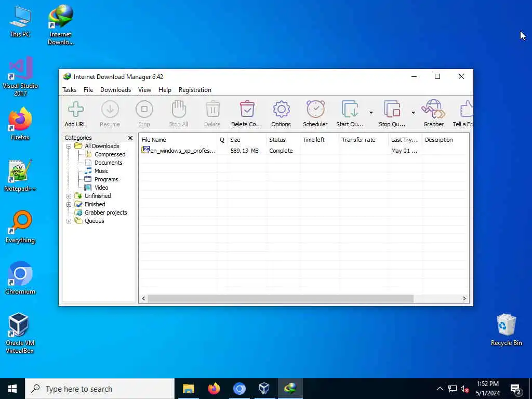Sort by Transfer rate column header
Viewport: 532px width, 399px height.
point(363,140)
